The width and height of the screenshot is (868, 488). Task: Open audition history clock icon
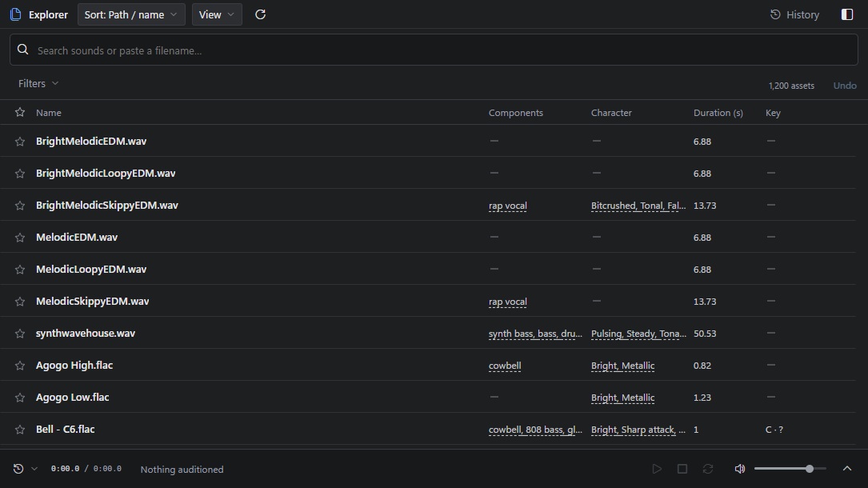18,469
